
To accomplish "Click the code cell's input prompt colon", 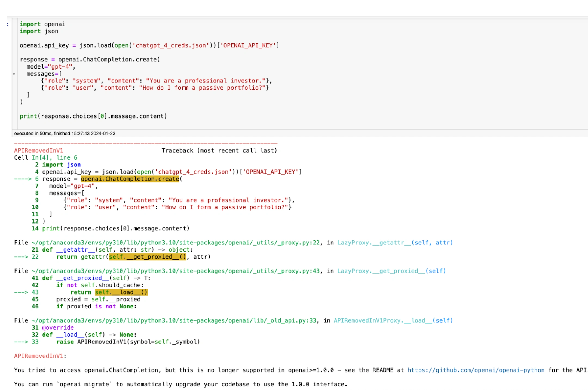I will (x=8, y=24).
